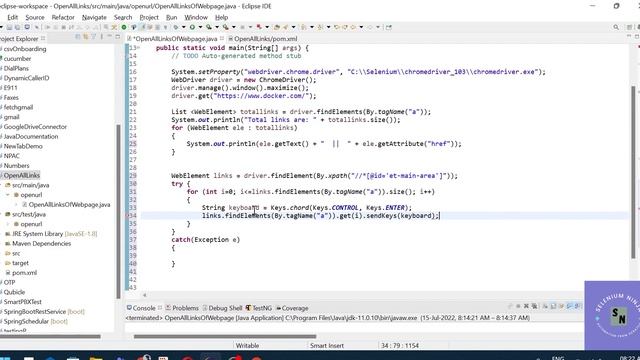
Task: Minimize the editor area using top-right icon
Action: tap(629, 37)
